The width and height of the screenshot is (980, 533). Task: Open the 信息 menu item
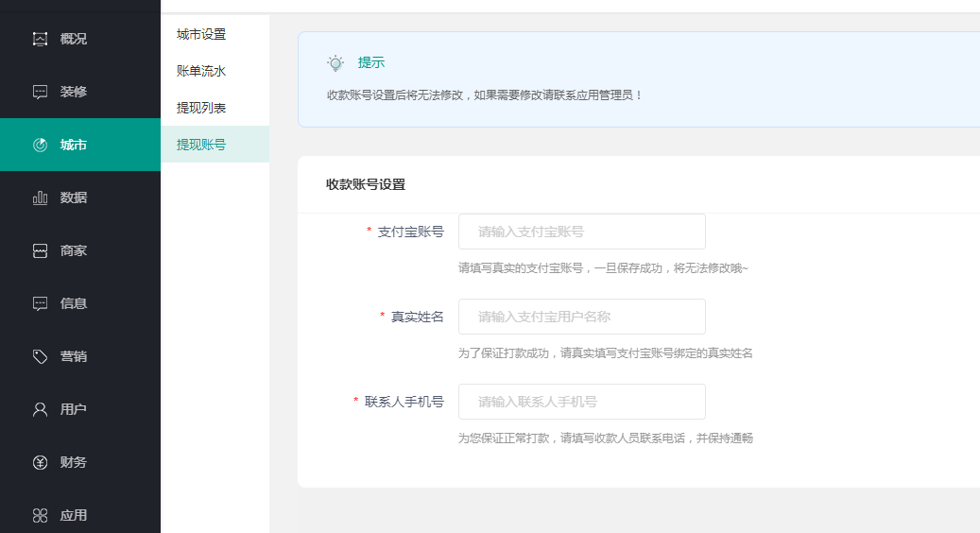pos(74,303)
